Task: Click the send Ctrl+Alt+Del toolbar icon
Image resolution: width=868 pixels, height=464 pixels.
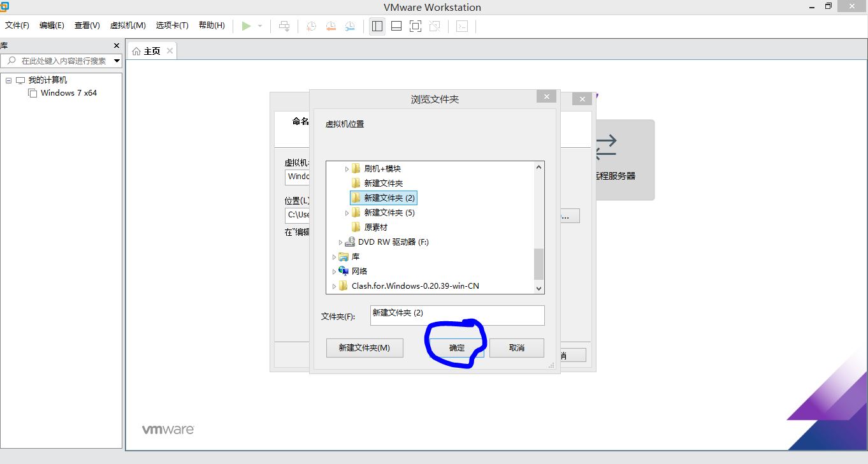Action: (284, 26)
